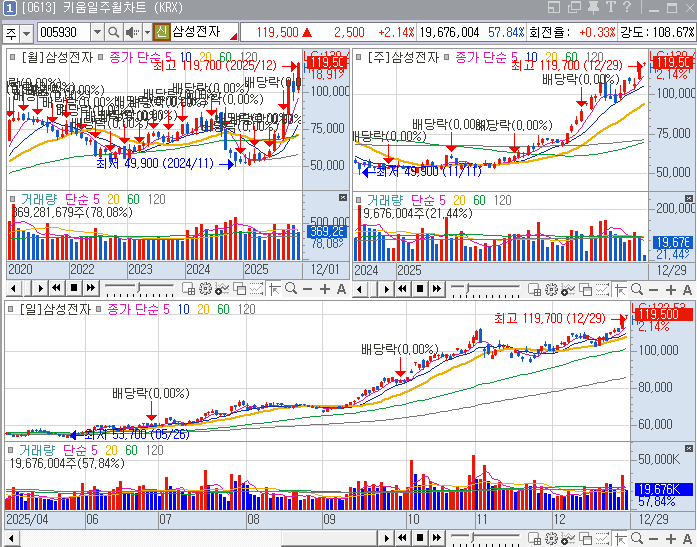The height and width of the screenshot is (547, 697).
Task: Open help via the ? title bar icon
Action: 627,8
